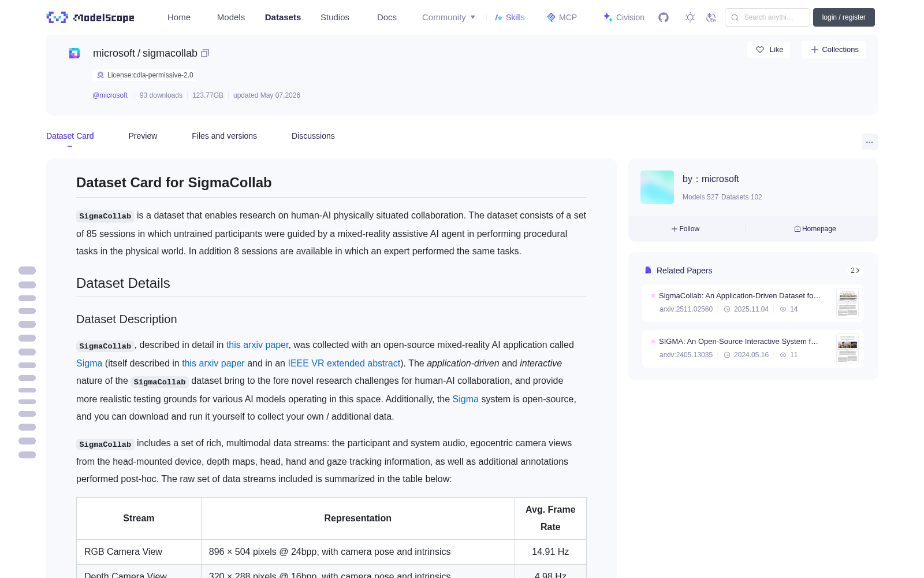Image resolution: width=924 pixels, height=578 pixels.
Task: Click the "Representation" column header
Action: [x=358, y=518]
